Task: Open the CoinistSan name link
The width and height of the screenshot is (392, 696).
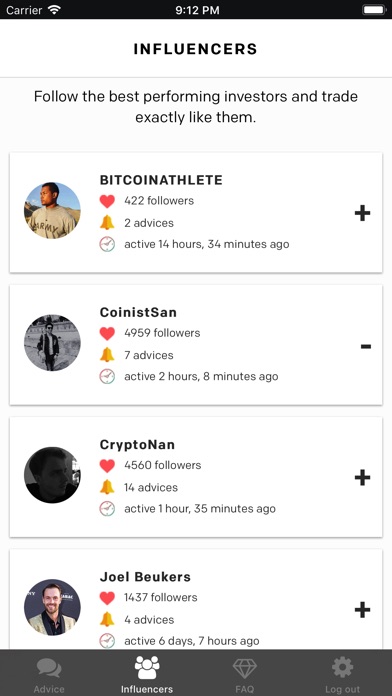Action: 138,312
